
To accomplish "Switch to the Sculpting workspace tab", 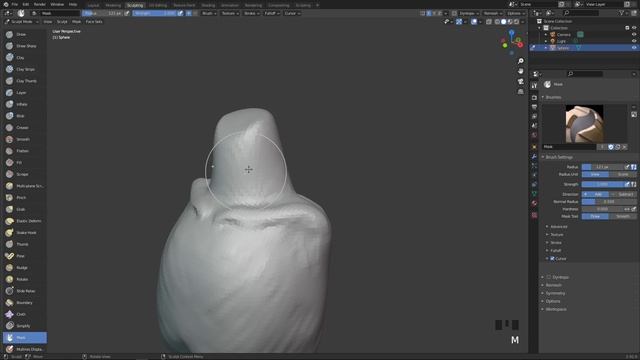I will coord(135,5).
